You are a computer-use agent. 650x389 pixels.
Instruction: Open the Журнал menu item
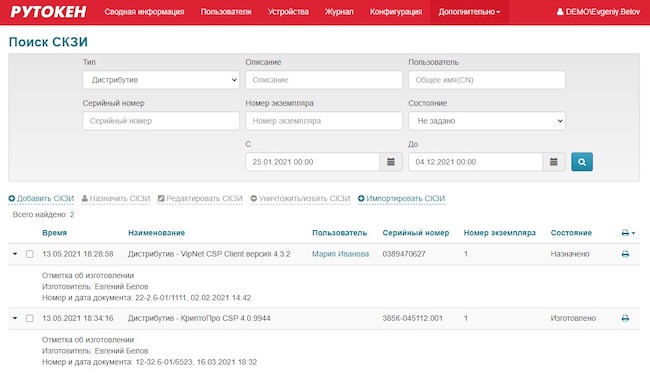click(339, 12)
